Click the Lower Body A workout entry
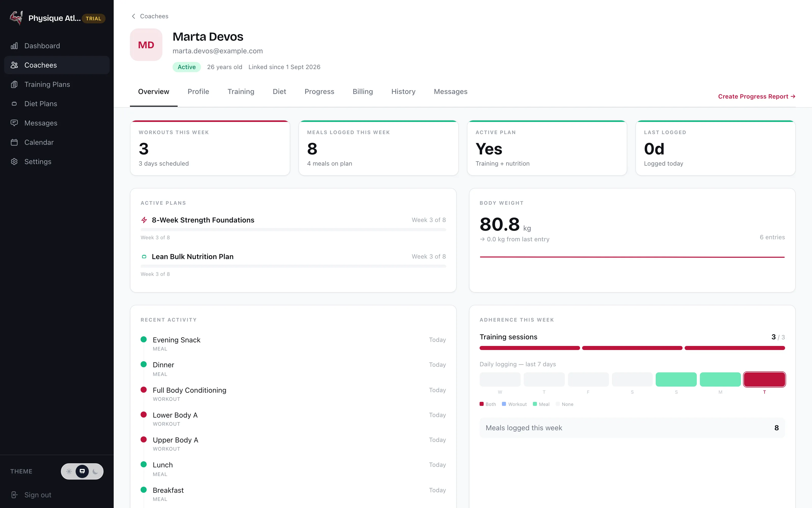 click(x=293, y=419)
